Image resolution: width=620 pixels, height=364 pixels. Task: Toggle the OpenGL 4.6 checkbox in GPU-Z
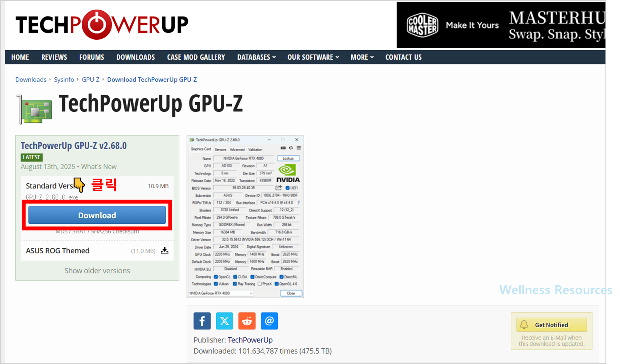[277, 284]
